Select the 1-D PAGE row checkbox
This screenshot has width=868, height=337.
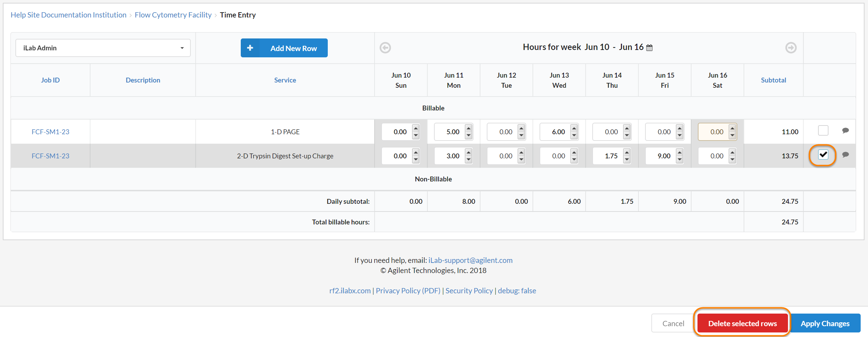tap(823, 131)
